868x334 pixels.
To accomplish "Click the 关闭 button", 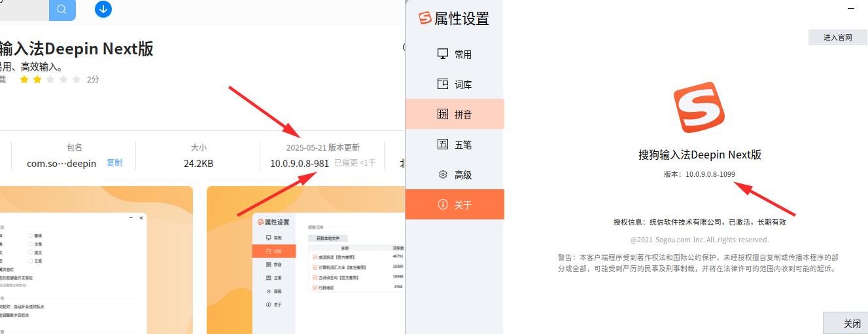I will pyautogui.click(x=845, y=324).
